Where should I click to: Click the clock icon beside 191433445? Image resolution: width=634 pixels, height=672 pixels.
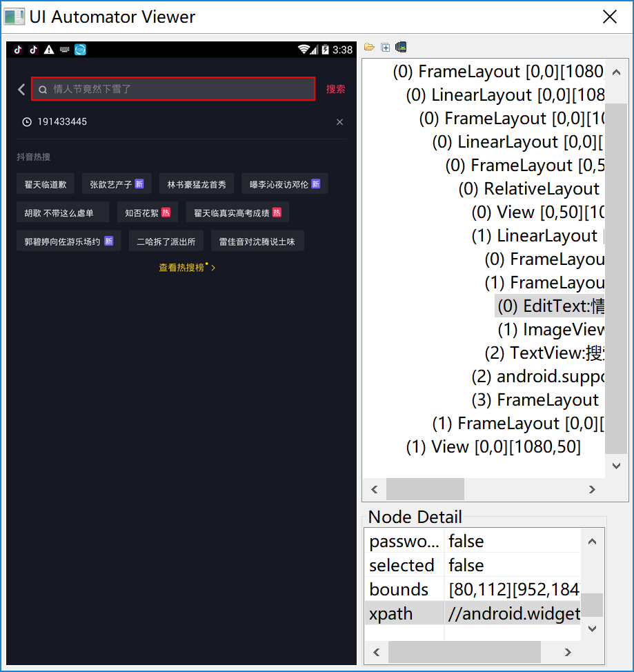[x=27, y=122]
